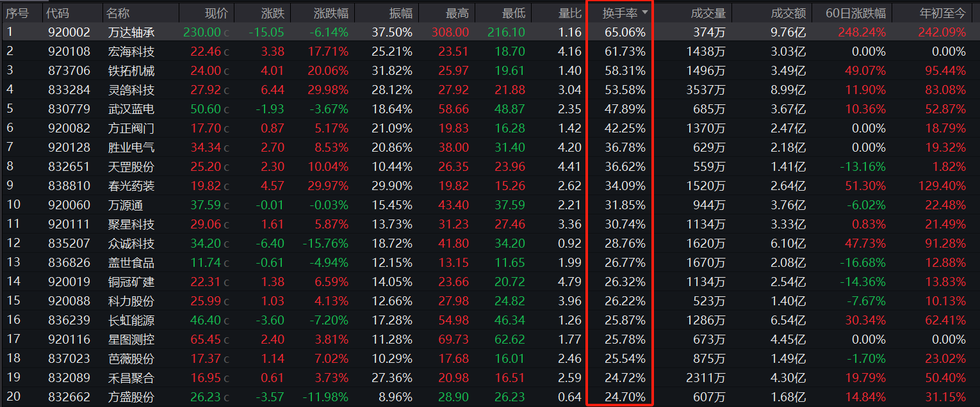Click stock code 835207

(69, 243)
